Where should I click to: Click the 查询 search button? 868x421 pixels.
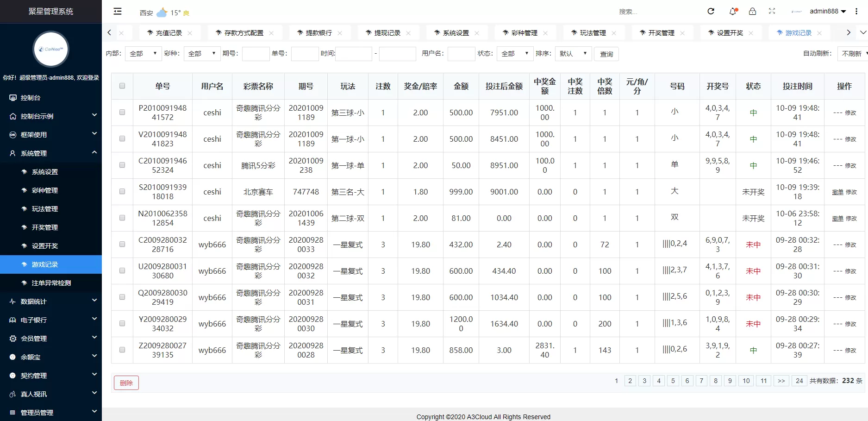(x=606, y=54)
